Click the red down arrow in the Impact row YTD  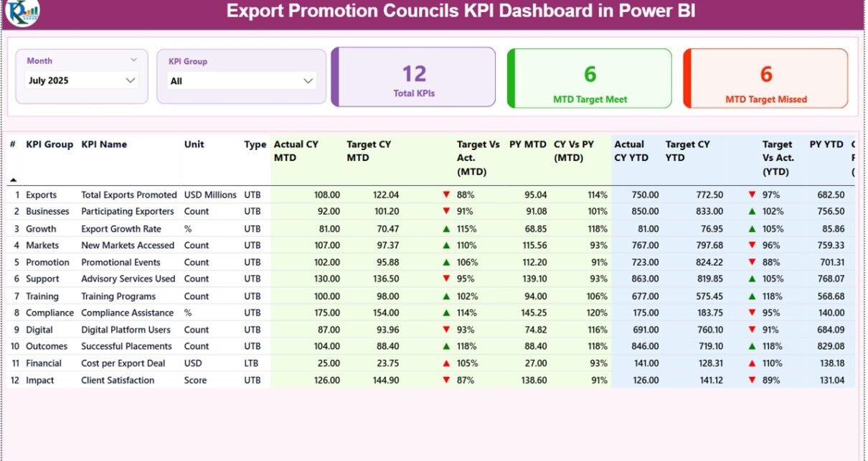point(752,381)
